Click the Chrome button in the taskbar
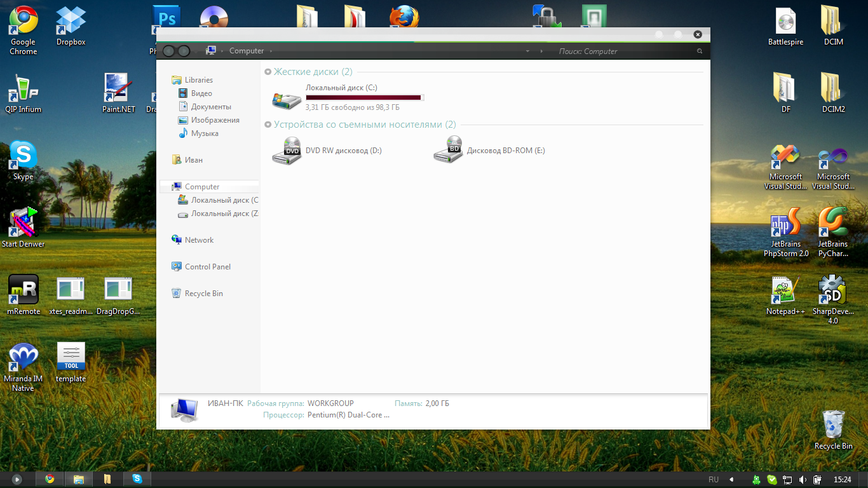Image resolution: width=868 pixels, height=488 pixels. pyautogui.click(x=50, y=479)
